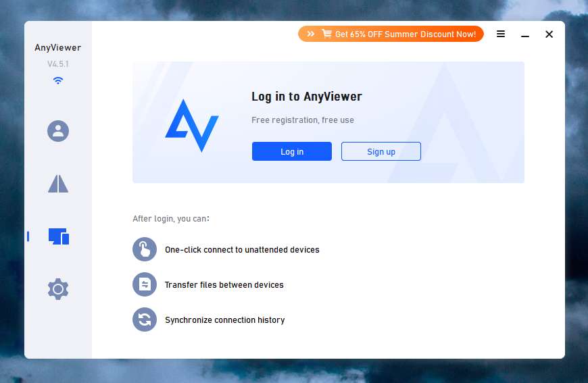The height and width of the screenshot is (383, 588).
Task: Minimize the AnyViewer window
Action: (525, 34)
